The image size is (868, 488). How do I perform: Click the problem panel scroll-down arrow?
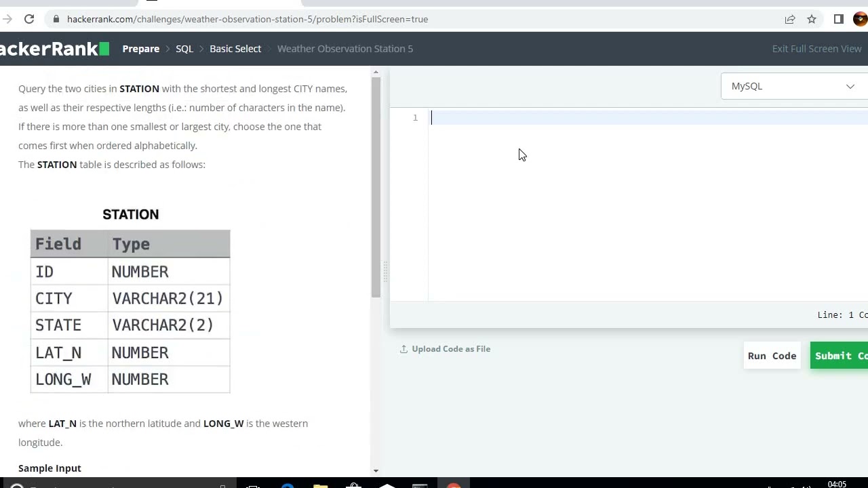click(x=376, y=470)
